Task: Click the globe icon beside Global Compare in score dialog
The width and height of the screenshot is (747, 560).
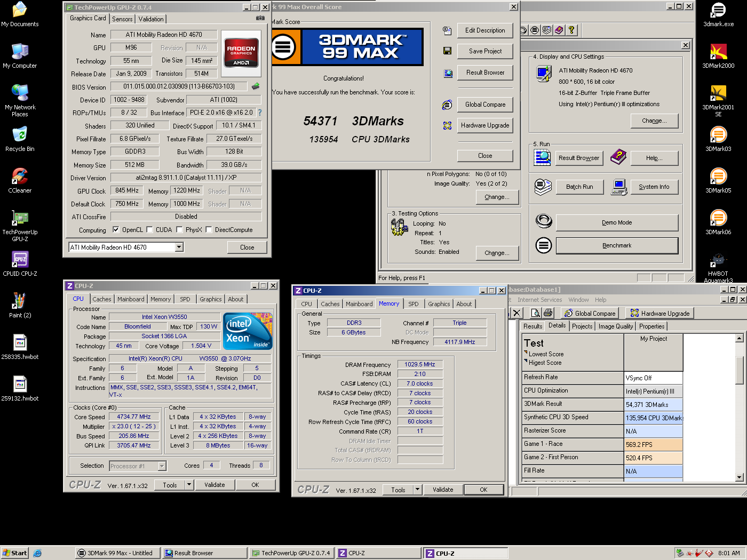Action: click(447, 105)
